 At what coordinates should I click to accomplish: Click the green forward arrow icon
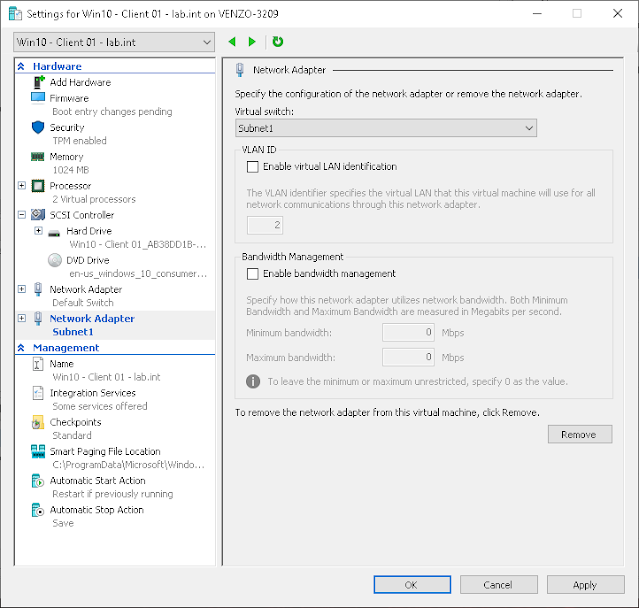pos(252,42)
